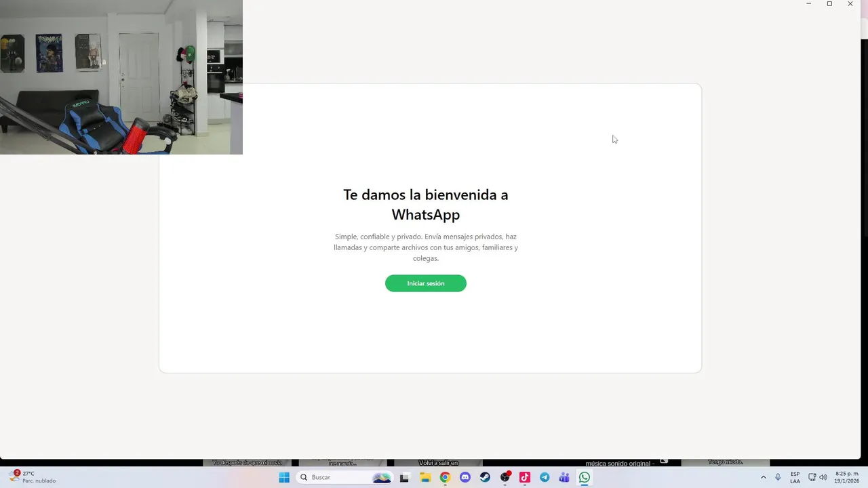Launch Steam from the taskbar
868x488 pixels.
pos(485,477)
